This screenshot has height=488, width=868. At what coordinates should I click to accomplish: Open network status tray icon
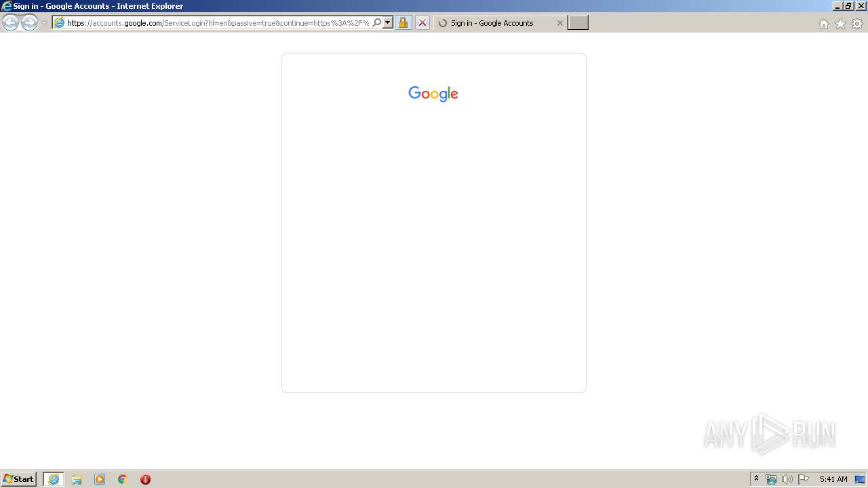tap(771, 479)
